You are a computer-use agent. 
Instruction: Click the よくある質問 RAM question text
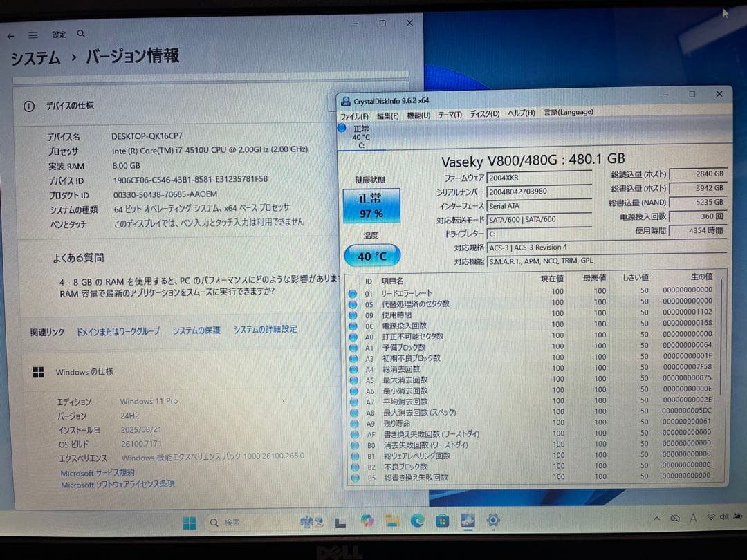(199, 287)
